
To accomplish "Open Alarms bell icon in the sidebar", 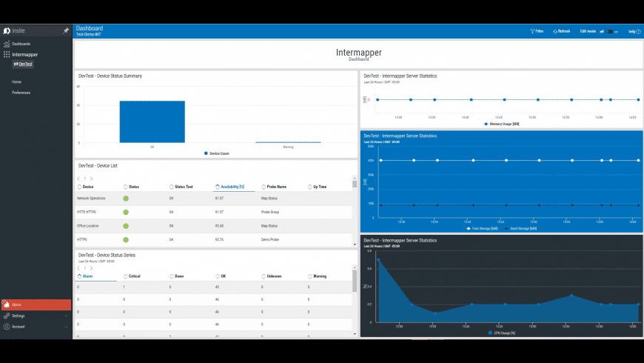I will (7, 304).
